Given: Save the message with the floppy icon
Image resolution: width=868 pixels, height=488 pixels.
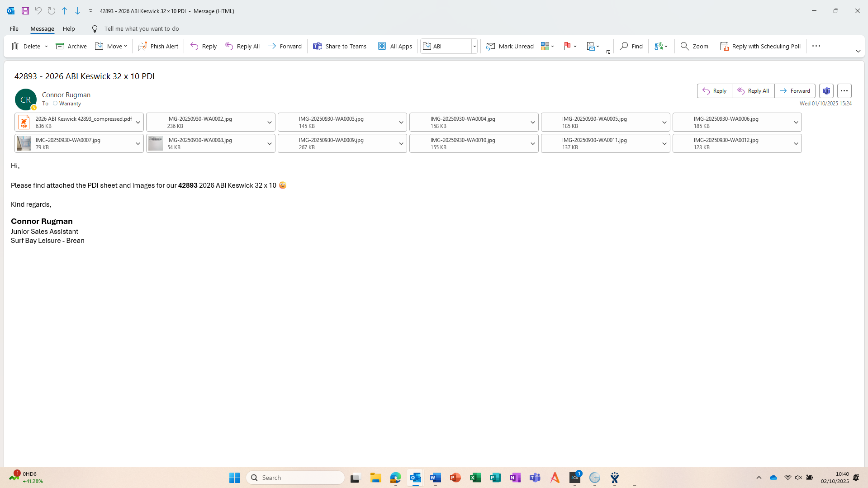Looking at the screenshot, I should 25,11.
